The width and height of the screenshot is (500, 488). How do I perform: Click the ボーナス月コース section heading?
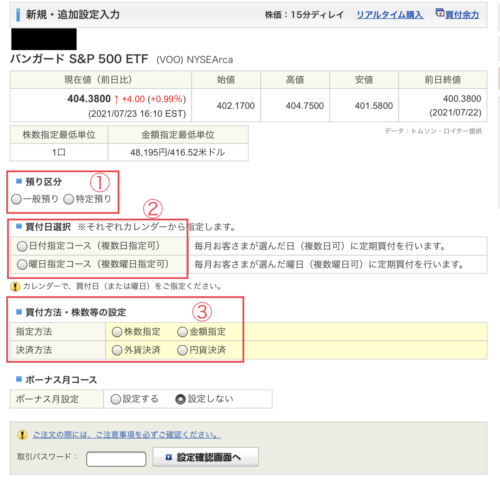tap(61, 380)
